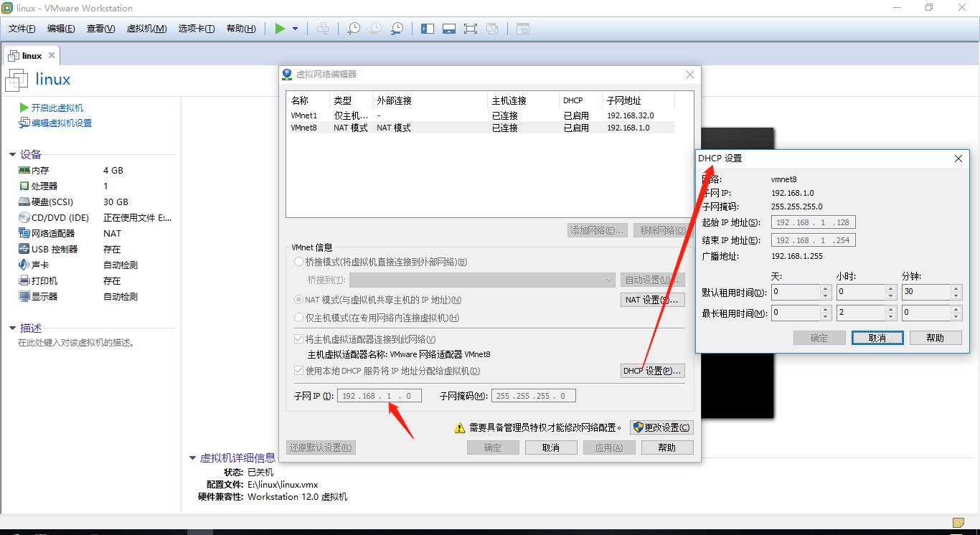Collapse the 描述 section

(x=12, y=328)
